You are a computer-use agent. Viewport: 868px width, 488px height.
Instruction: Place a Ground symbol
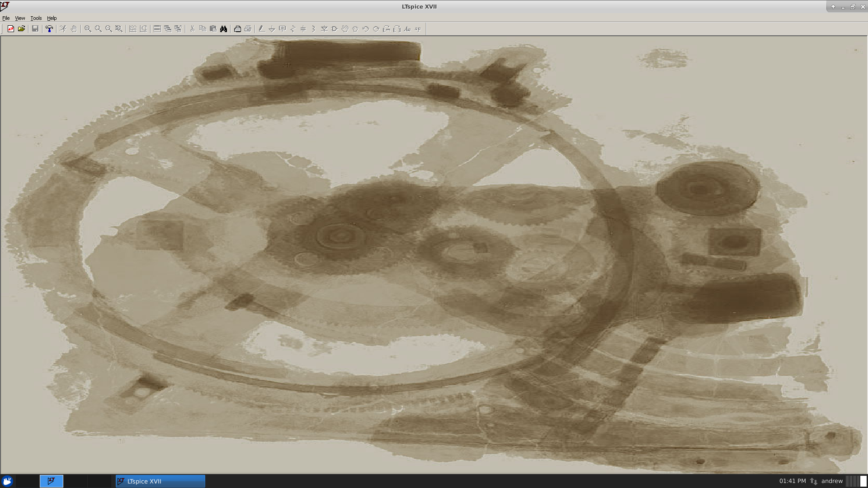pyautogui.click(x=272, y=29)
